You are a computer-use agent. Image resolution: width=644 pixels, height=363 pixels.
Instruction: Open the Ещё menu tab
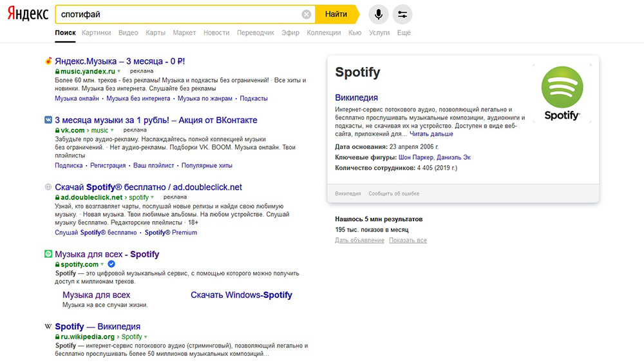click(x=404, y=32)
